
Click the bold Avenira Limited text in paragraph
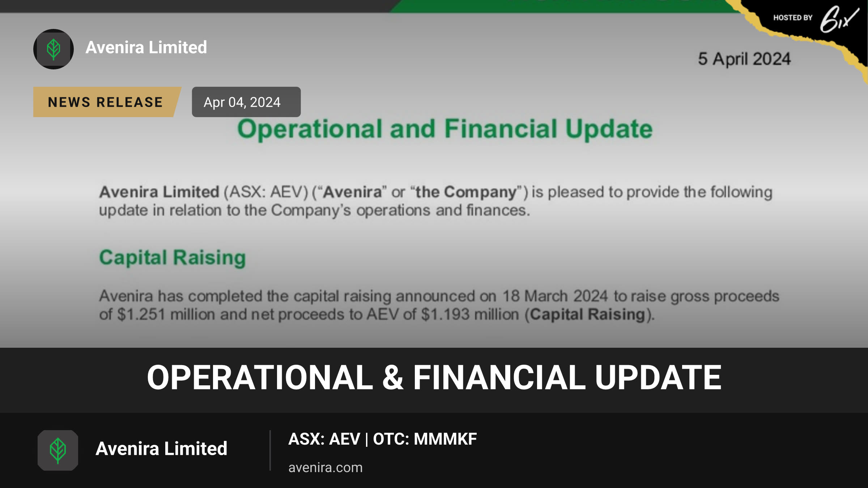coord(159,192)
